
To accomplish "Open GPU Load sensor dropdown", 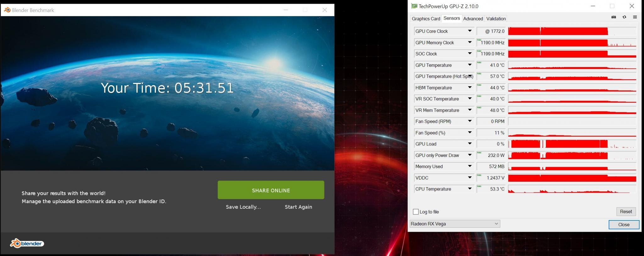I will point(469,144).
